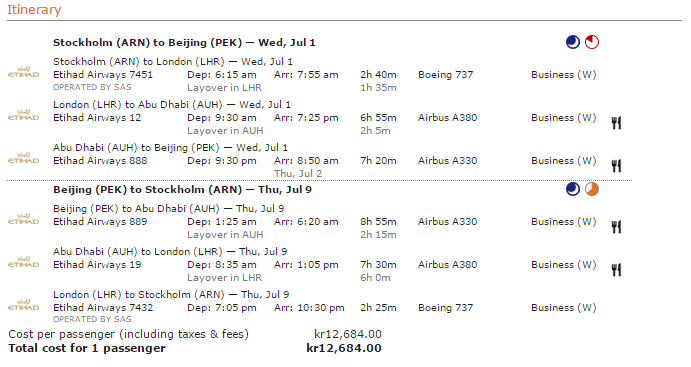This screenshot has width=691, height=367.
Task: Click meal icon for Etihad Airways 12 flight
Action: [616, 123]
